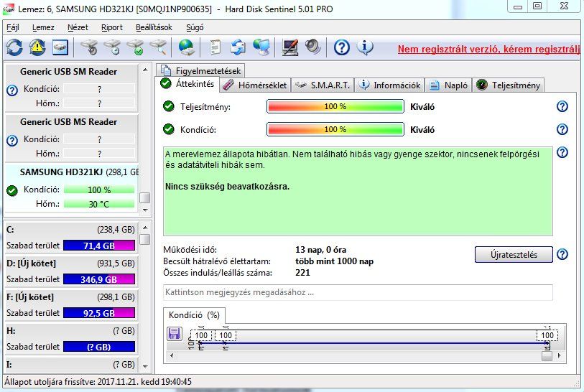Switch to the Figyelmeztetések tab
This screenshot has width=584, height=392.
pos(200,71)
